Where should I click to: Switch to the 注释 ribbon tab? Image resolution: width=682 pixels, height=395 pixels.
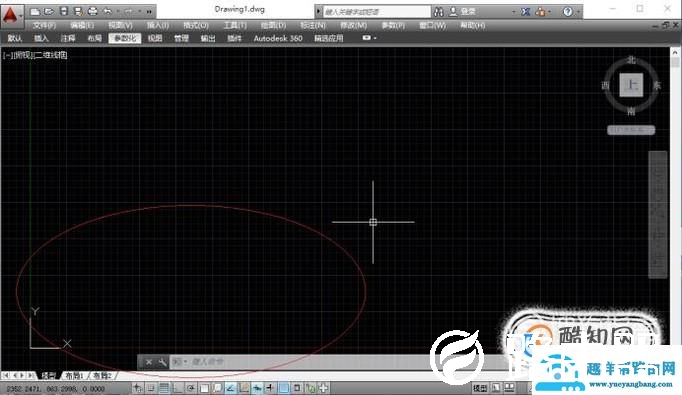(x=68, y=38)
